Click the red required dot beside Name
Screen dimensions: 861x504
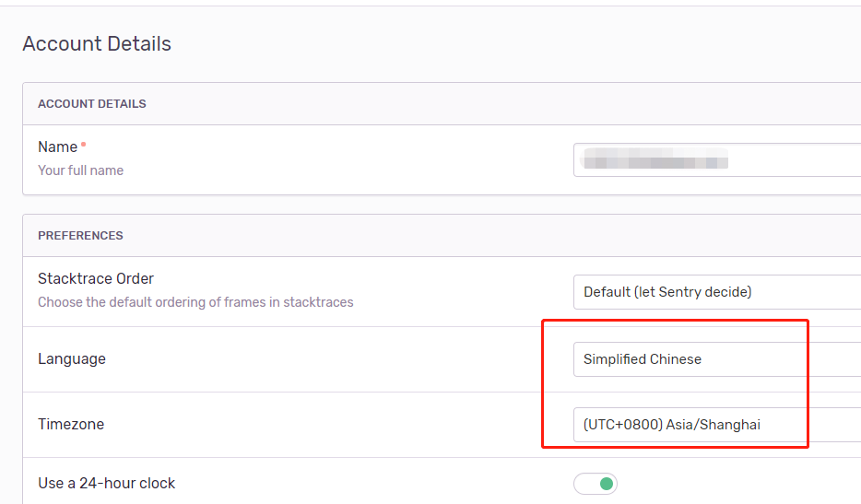point(84,145)
